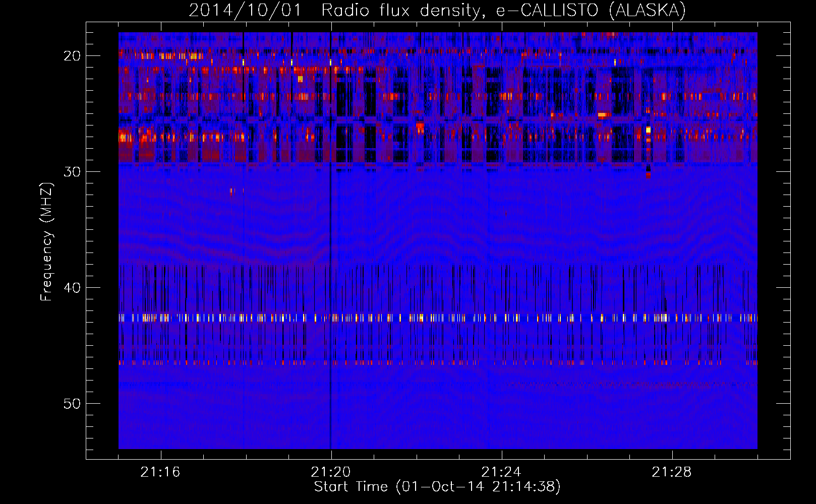Click the 40 frequency tick label
Screen dimensions: 816x504
[x=72, y=287]
